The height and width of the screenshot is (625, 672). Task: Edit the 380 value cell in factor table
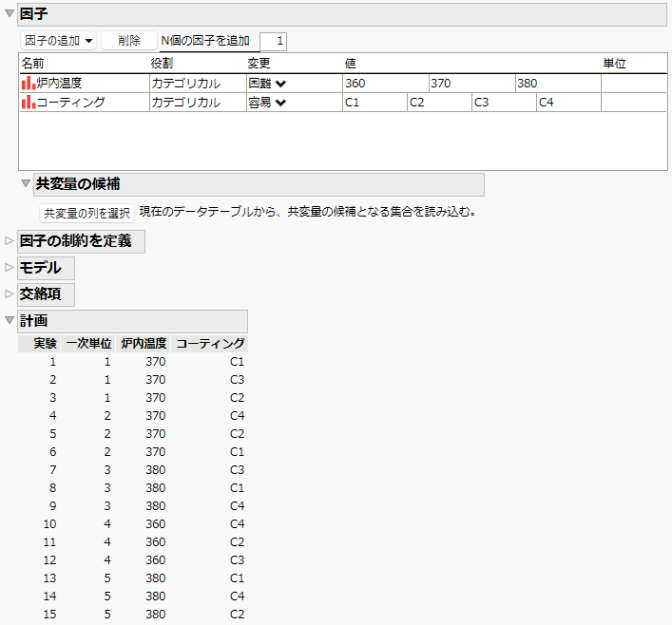[x=559, y=83]
